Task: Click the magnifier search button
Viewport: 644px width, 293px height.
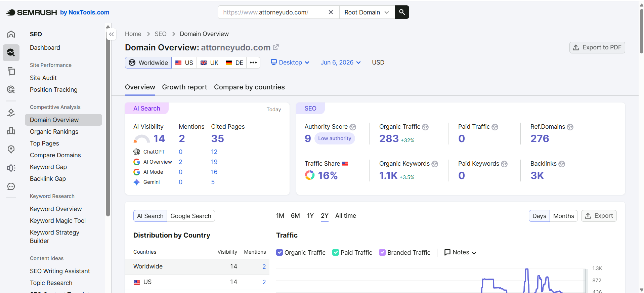Action: pos(402,12)
